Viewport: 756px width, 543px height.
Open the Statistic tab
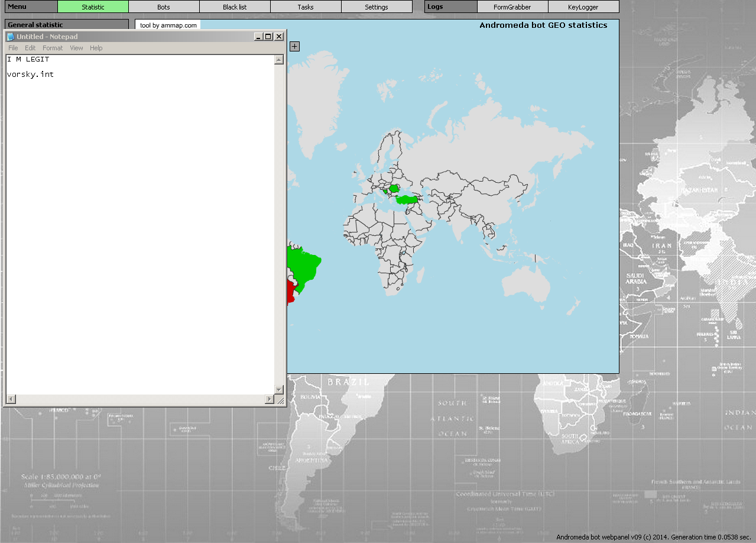click(93, 7)
